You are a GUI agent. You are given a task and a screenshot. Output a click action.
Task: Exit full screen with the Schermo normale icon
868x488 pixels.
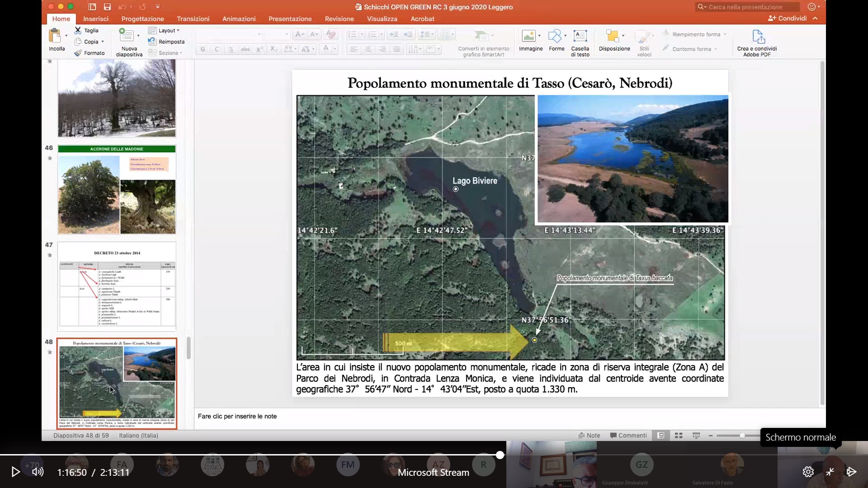tap(830, 472)
